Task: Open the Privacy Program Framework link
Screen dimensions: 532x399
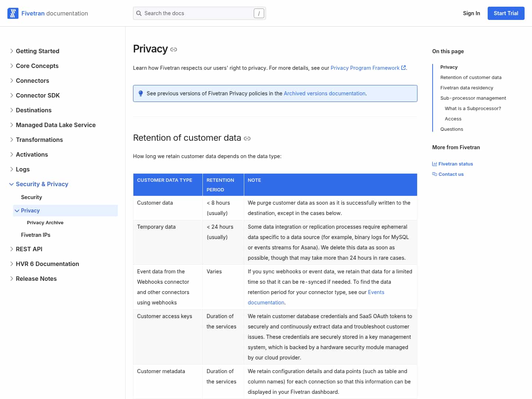Action: pos(365,68)
